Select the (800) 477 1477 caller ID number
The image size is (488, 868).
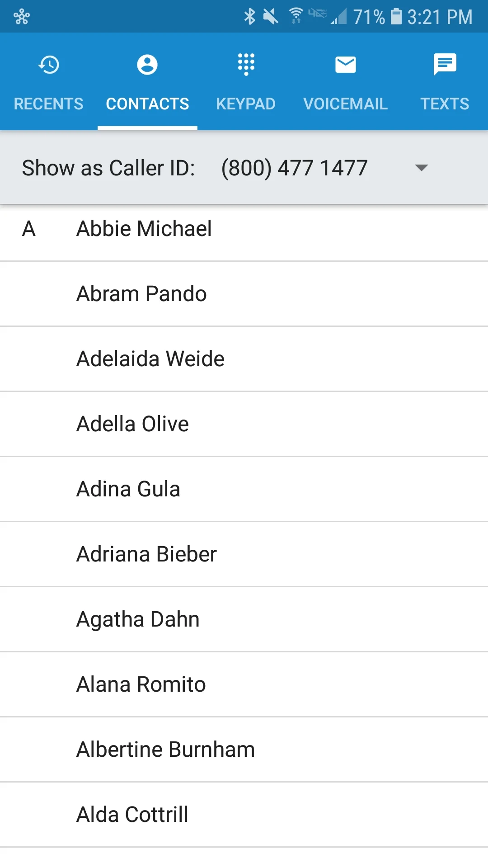pos(294,168)
